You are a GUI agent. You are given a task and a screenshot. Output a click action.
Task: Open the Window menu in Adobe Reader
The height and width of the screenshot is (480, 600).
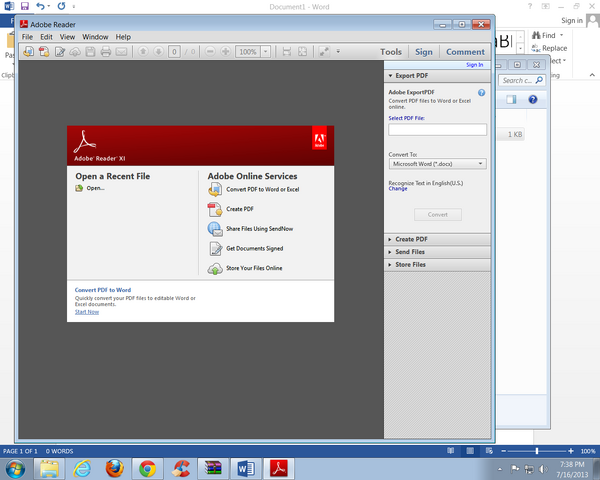[x=95, y=37]
